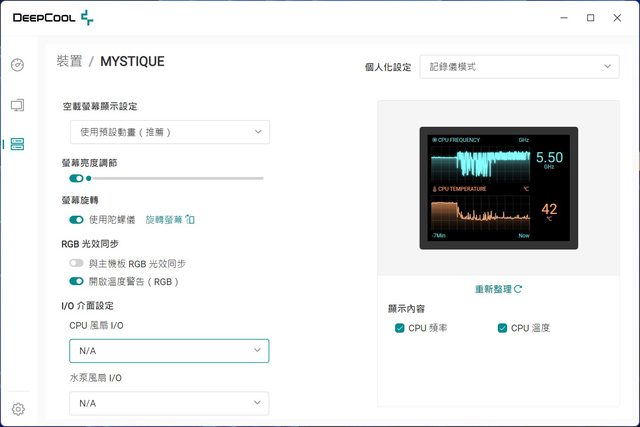The height and width of the screenshot is (427, 640).
Task: Open the 水泵風扇 I/O dropdown
Action: coord(169,403)
